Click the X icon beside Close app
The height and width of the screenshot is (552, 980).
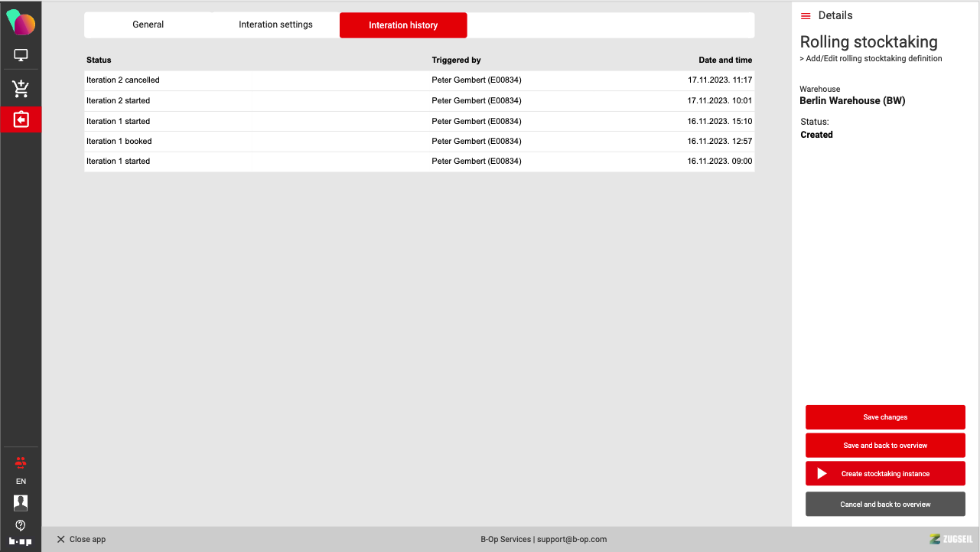(x=60, y=539)
